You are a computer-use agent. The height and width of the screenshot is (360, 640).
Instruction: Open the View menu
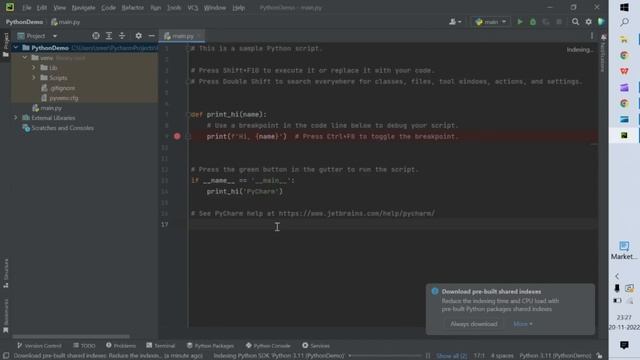59,8
